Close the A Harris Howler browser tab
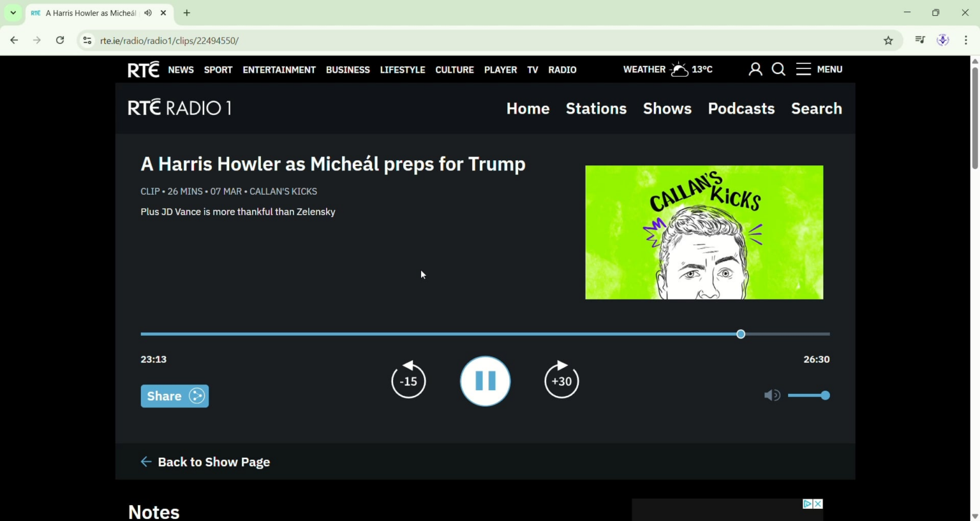This screenshot has height=521, width=980. pos(164,13)
